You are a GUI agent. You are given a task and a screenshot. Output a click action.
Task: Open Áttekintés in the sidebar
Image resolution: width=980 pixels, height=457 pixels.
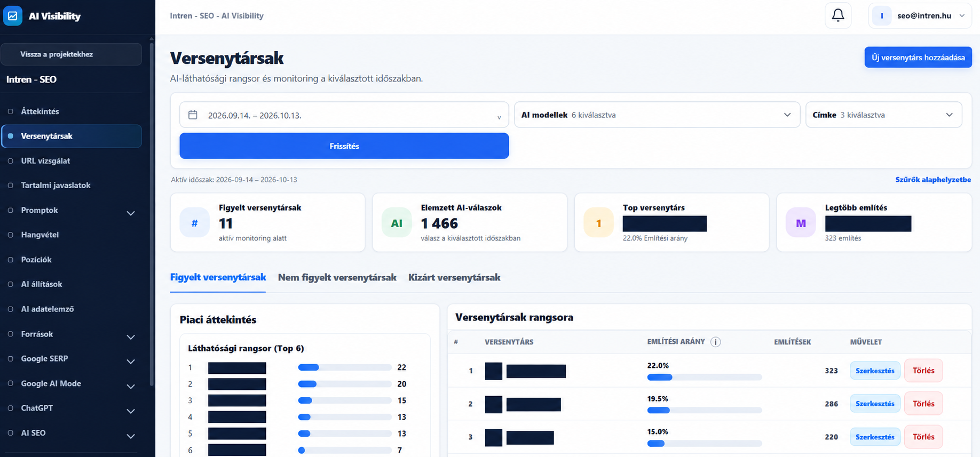72,111
